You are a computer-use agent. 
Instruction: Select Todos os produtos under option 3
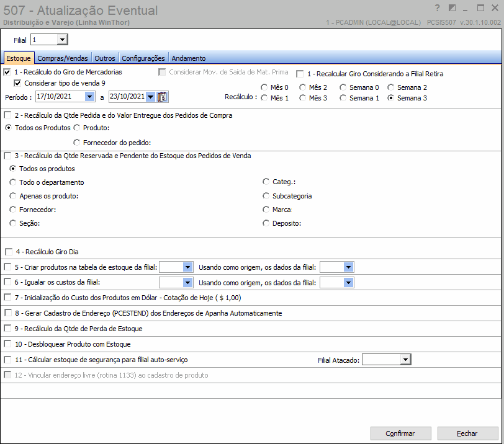(x=12, y=169)
